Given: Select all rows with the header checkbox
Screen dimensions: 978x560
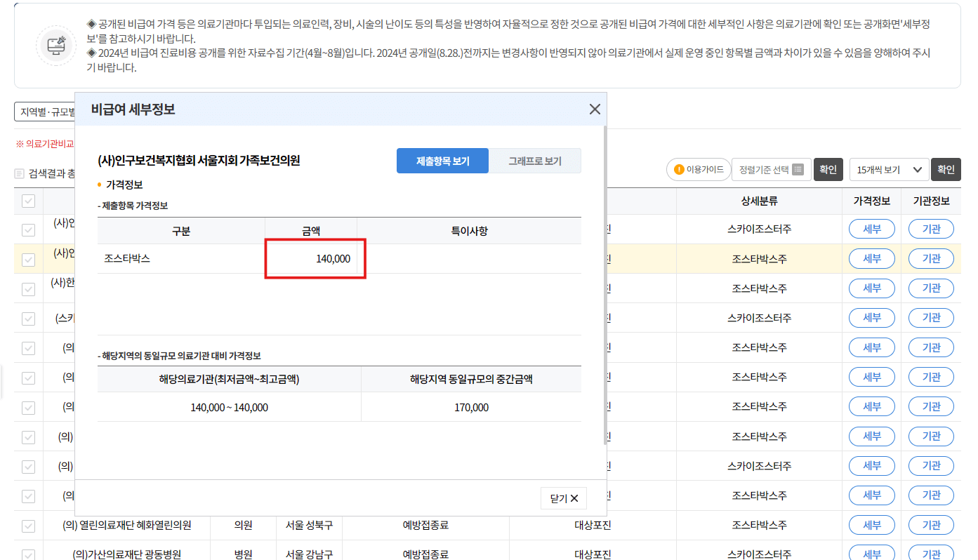Looking at the screenshot, I should (x=29, y=199).
